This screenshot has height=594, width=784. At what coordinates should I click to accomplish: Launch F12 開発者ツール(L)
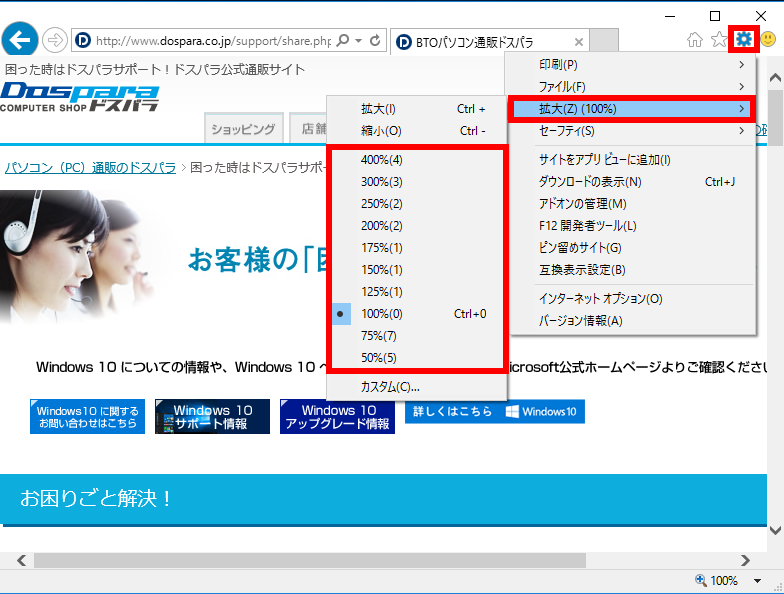[632, 226]
